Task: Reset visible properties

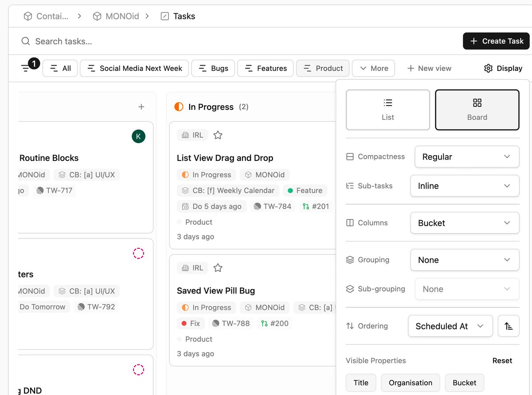Action: coord(502,360)
